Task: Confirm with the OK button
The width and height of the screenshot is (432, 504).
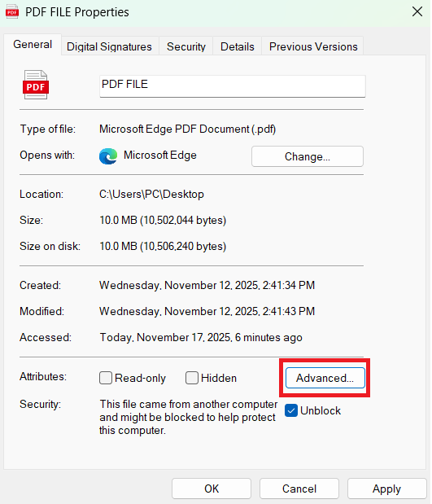Action: 212,489
